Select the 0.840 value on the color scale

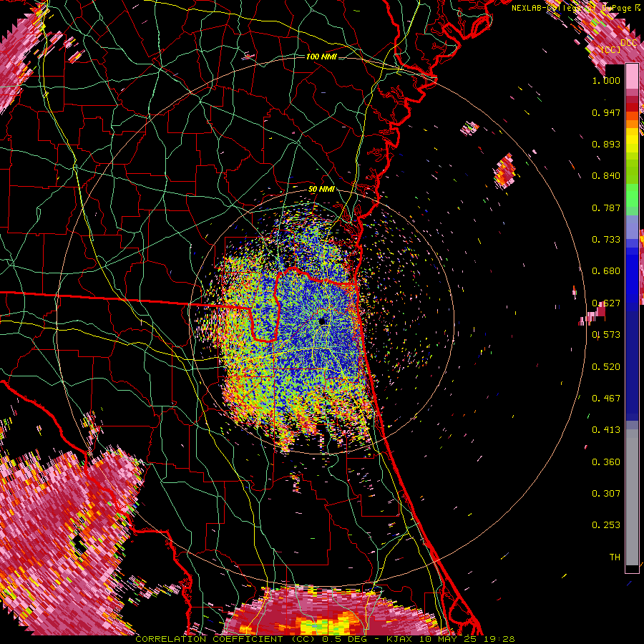(x=606, y=176)
